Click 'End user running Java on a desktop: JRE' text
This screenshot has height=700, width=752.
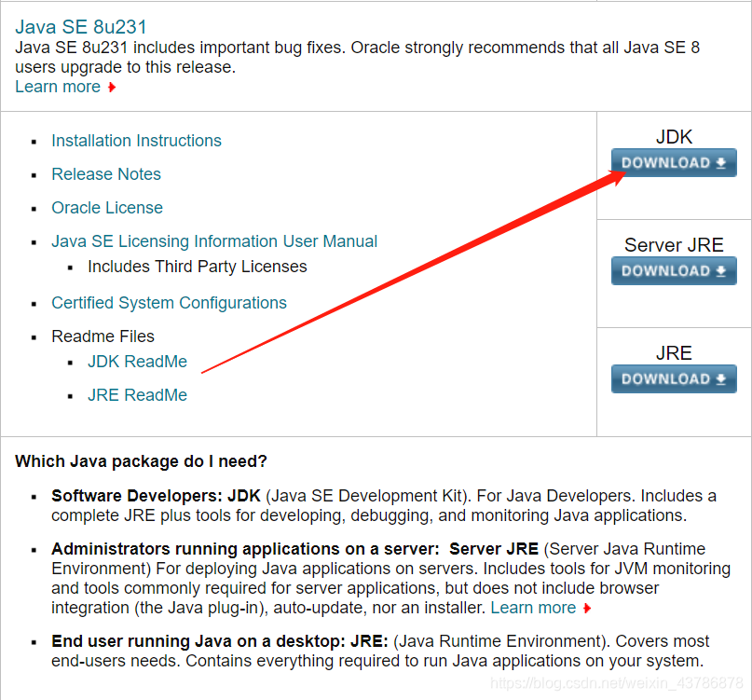click(220, 641)
